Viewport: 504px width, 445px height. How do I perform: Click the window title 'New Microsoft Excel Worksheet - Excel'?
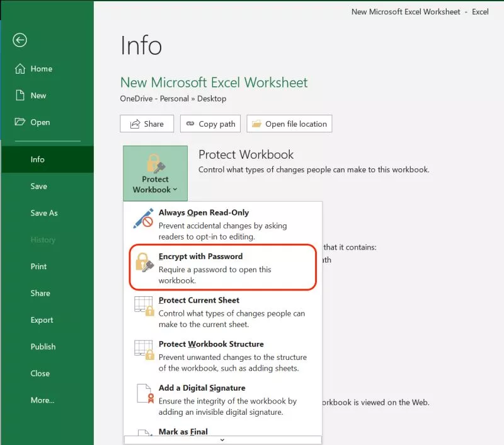click(x=420, y=12)
